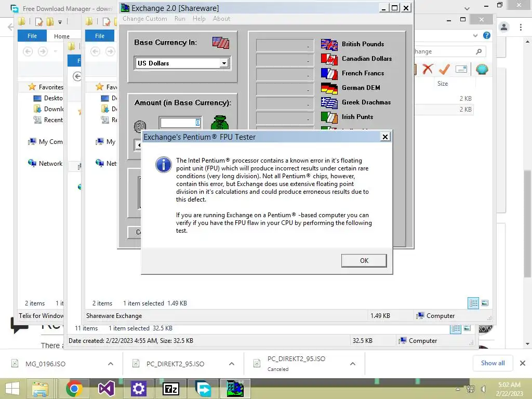Click Show all downloads button

(x=493, y=363)
